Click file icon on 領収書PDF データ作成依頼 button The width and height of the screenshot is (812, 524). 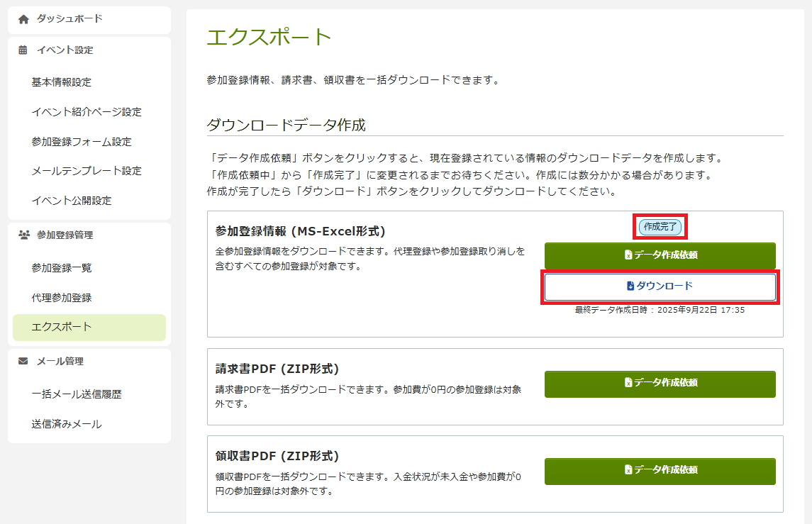[x=628, y=469]
